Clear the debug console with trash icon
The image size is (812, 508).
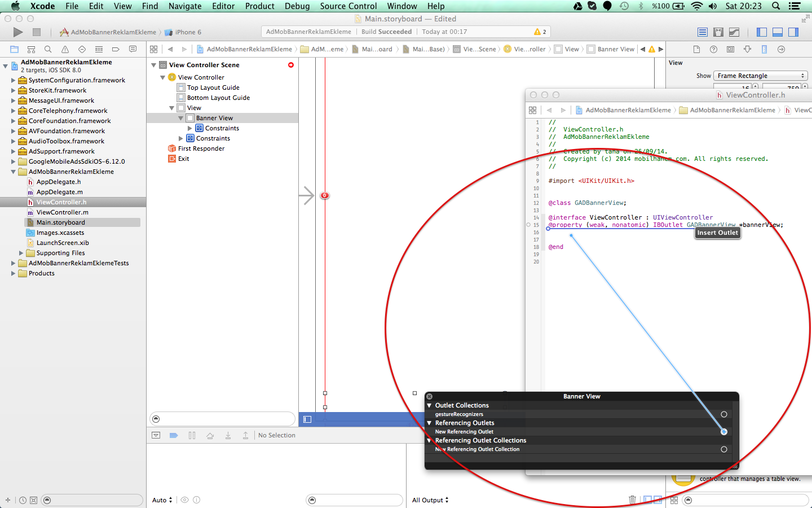pos(632,500)
